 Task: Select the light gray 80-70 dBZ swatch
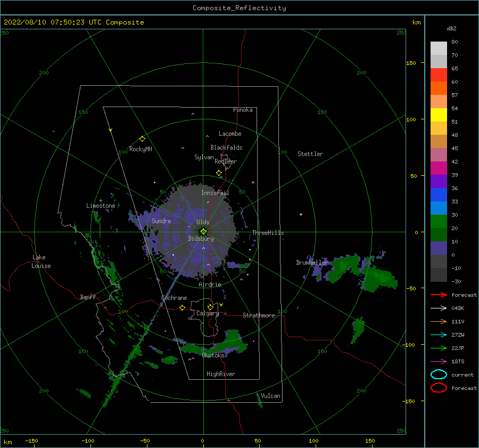coord(439,48)
